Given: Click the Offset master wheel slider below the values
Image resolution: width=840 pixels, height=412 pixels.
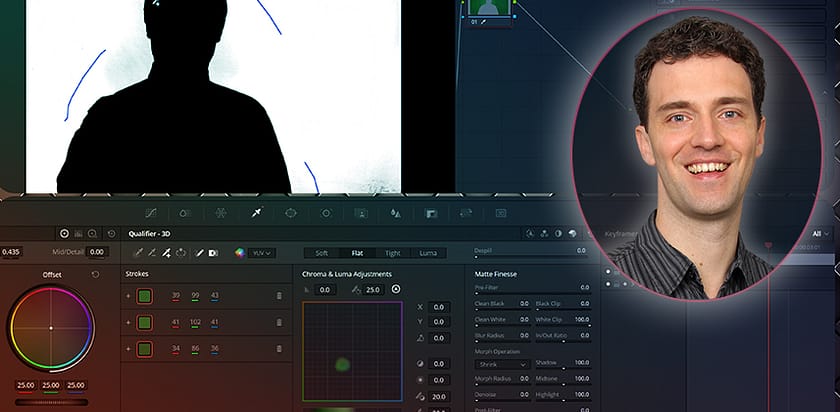Looking at the screenshot, I should coord(51,402).
